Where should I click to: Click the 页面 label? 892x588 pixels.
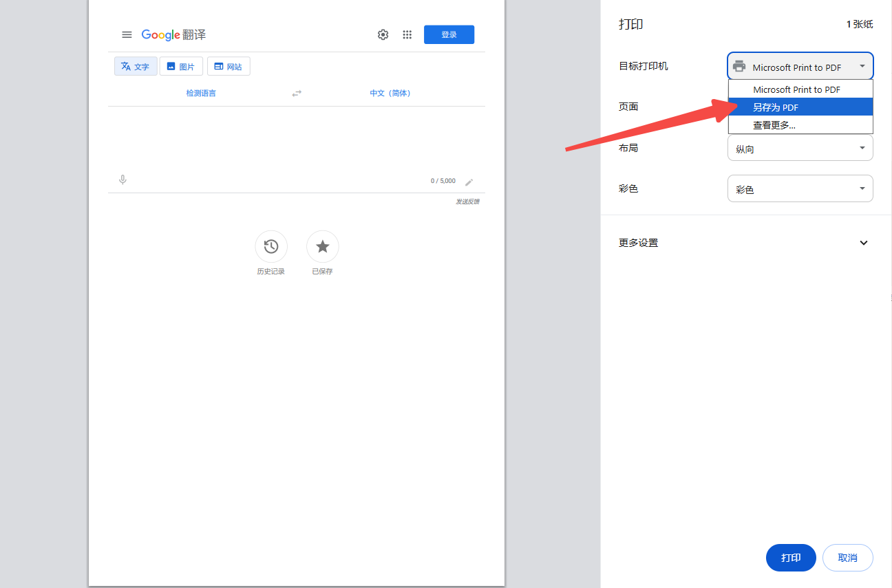[x=628, y=107]
